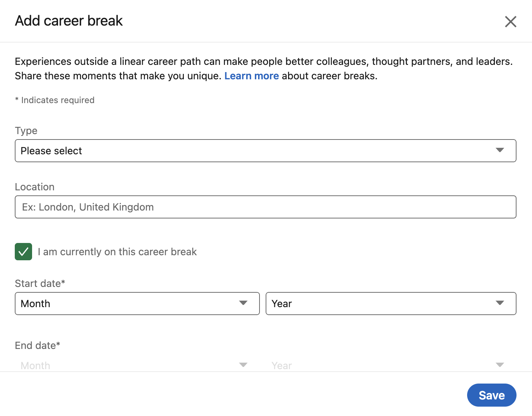Image resolution: width=532 pixels, height=416 pixels.
Task: Open the Learn more link about career breaks
Action: (252, 76)
